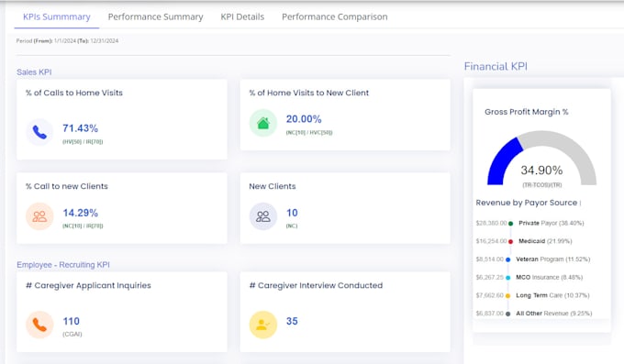Click the cyan dot beside MCO Insurance
Image resolution: width=624 pixels, height=364 pixels.
(507, 278)
